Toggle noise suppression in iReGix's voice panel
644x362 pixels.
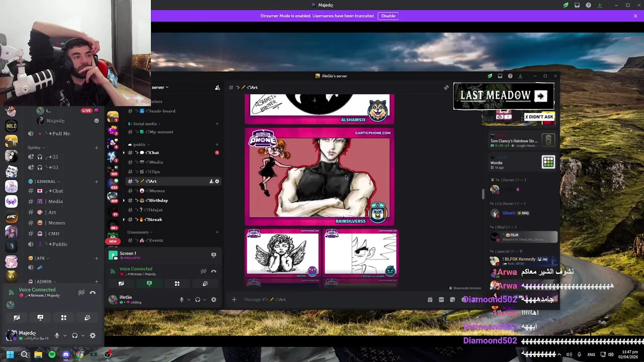pyautogui.click(x=203, y=271)
